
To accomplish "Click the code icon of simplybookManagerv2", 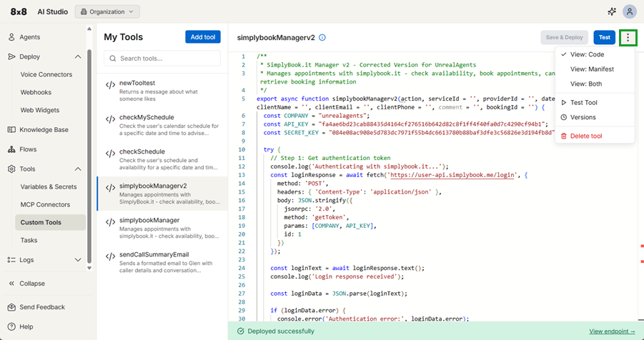I will point(110,188).
